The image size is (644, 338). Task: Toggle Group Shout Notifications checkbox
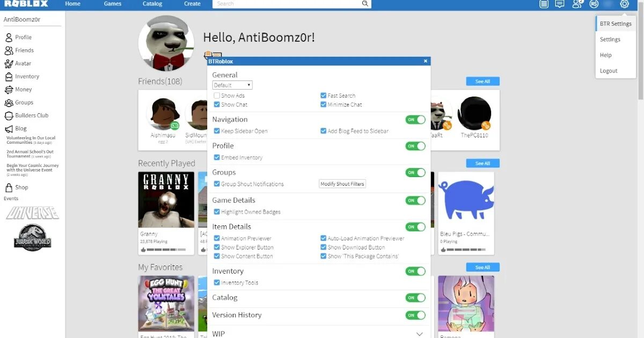click(x=217, y=184)
